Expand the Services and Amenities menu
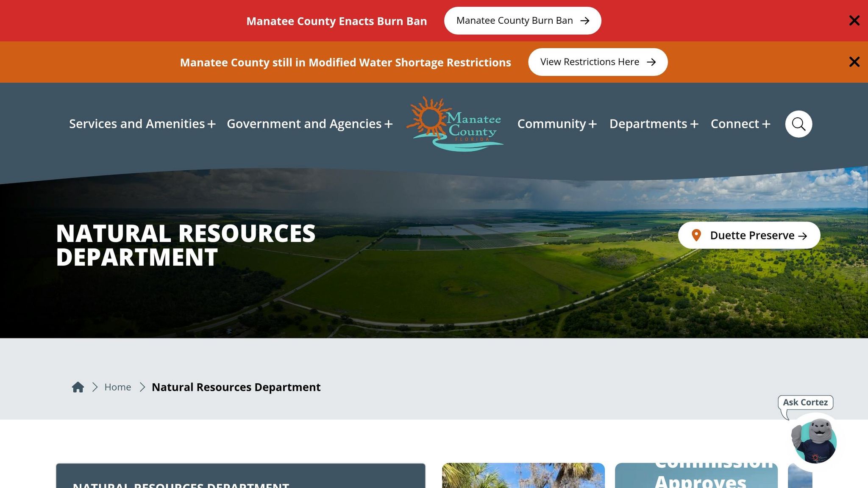 coord(142,124)
